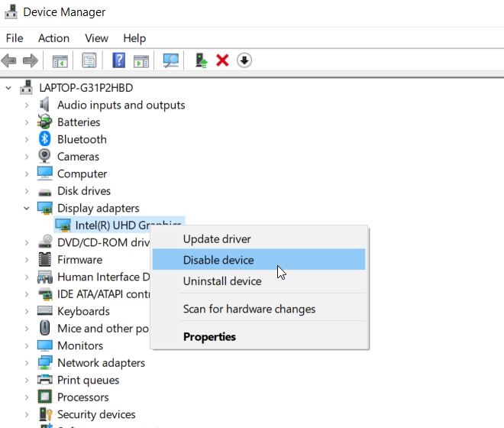Screen dimensions: 504x428
Task: Click the Monitors category icon
Action: coord(45,345)
